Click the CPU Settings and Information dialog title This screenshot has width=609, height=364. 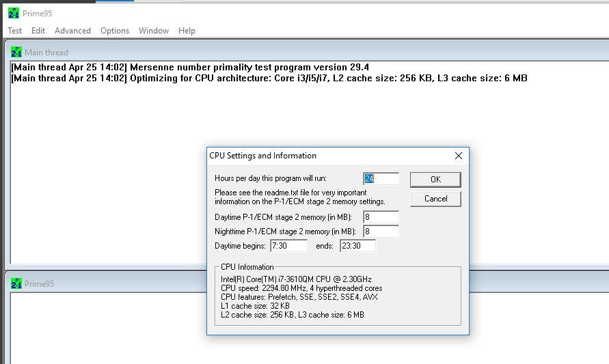click(262, 156)
